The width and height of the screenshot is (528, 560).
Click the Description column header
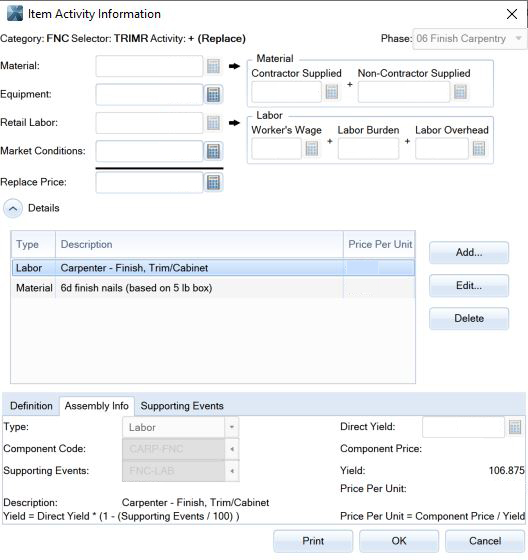click(199, 245)
